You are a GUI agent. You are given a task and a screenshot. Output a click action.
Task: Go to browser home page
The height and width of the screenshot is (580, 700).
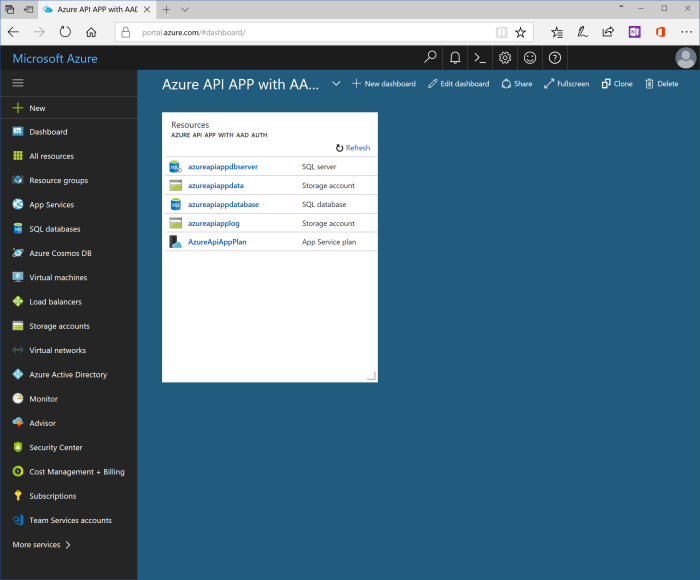(91, 32)
